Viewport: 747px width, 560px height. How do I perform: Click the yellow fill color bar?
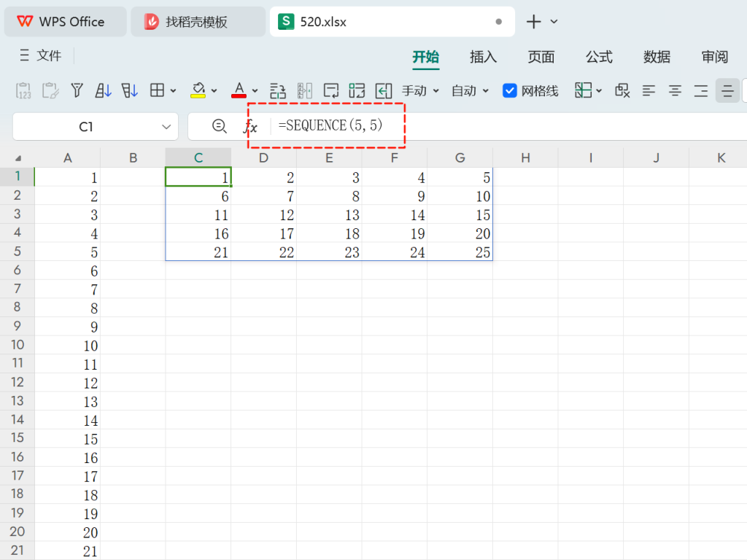[198, 96]
